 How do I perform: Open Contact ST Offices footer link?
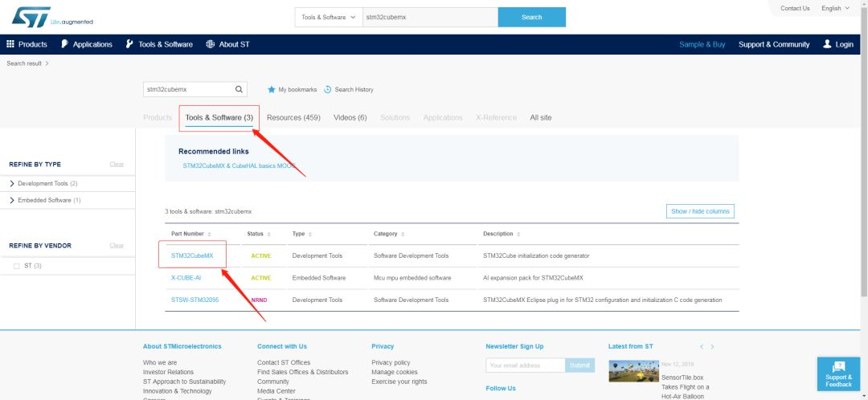coord(284,363)
